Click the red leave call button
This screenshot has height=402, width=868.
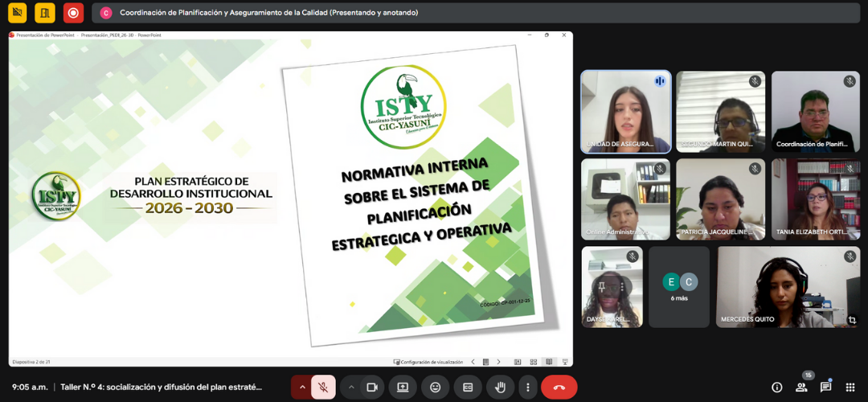coord(559,387)
